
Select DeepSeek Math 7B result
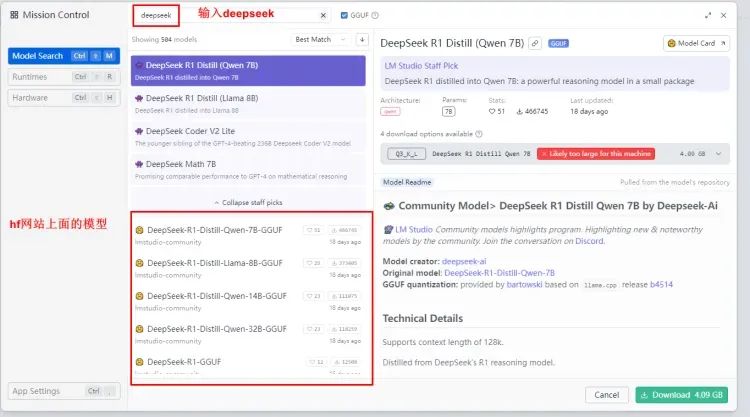[248, 170]
